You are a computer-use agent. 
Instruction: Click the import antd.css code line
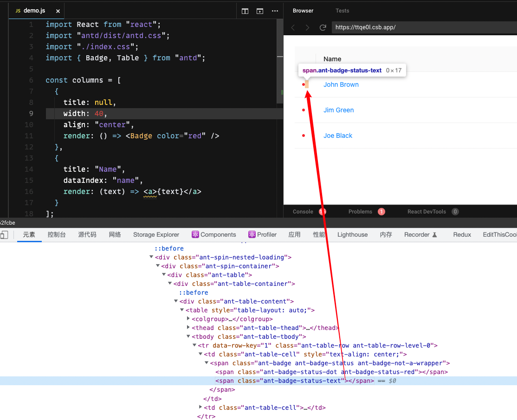pyautogui.click(x=108, y=36)
